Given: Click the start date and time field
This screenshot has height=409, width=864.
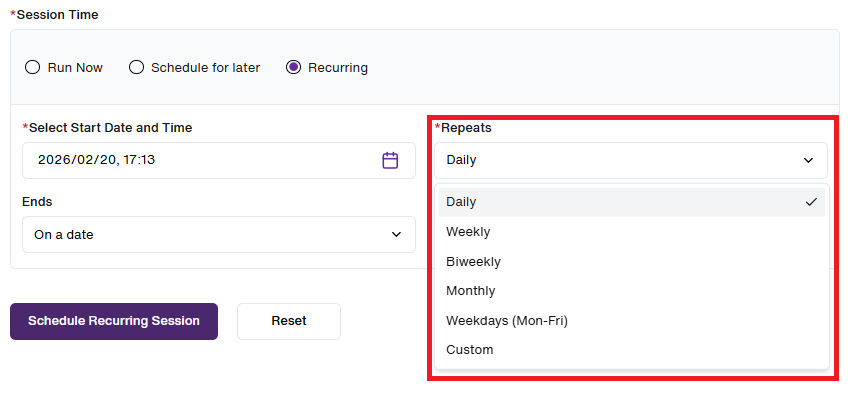Looking at the screenshot, I should [x=219, y=160].
